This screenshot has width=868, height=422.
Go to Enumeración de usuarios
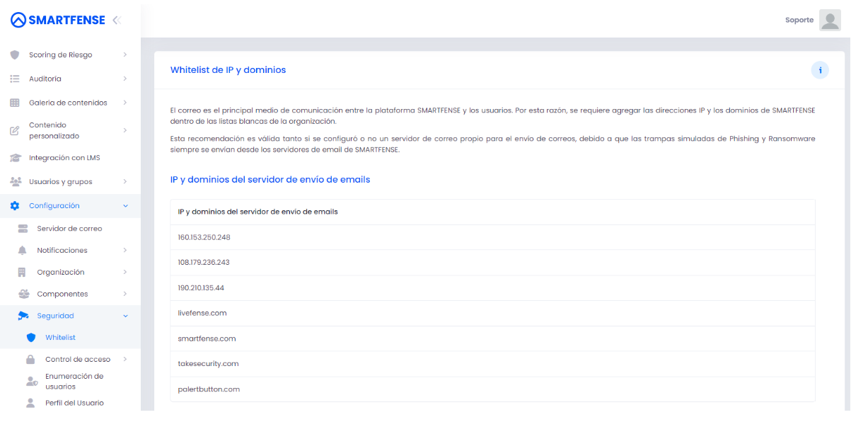[74, 382]
